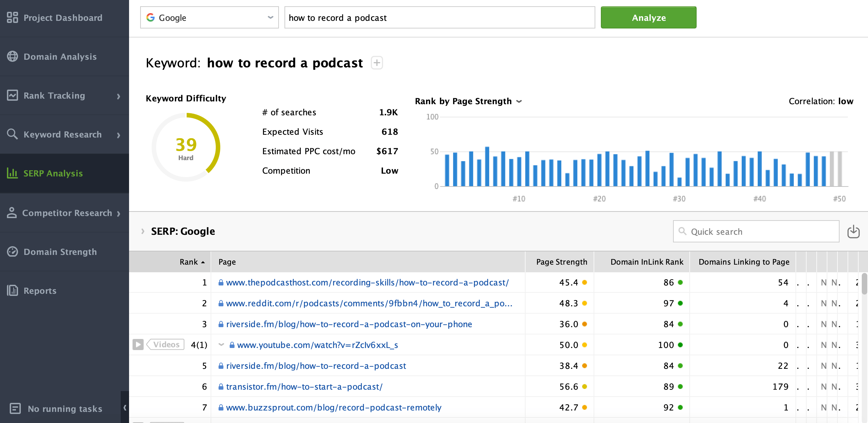This screenshot has height=423, width=868.
Task: Click the Keyword Difficulty 39 gauge
Action: tap(186, 147)
